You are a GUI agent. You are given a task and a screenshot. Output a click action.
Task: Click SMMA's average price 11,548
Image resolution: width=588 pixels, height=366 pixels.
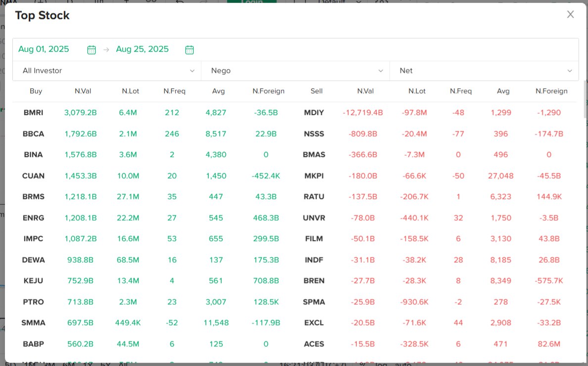216,322
